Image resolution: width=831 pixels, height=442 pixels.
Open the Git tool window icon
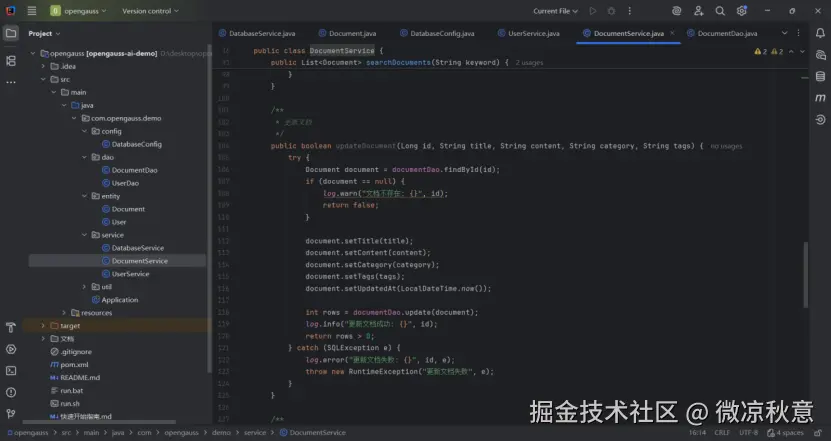coord(11,413)
